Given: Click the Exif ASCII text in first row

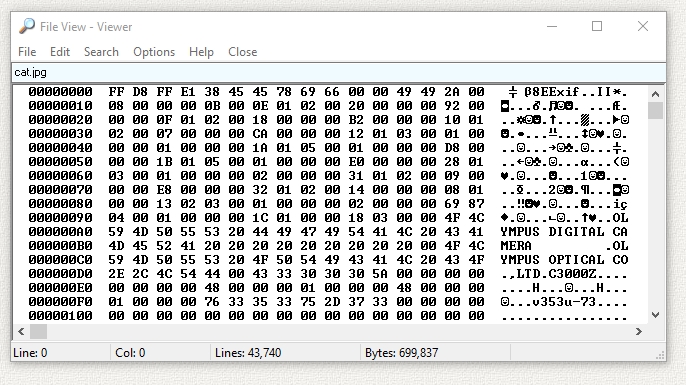Looking at the screenshot, I should coord(564,92).
